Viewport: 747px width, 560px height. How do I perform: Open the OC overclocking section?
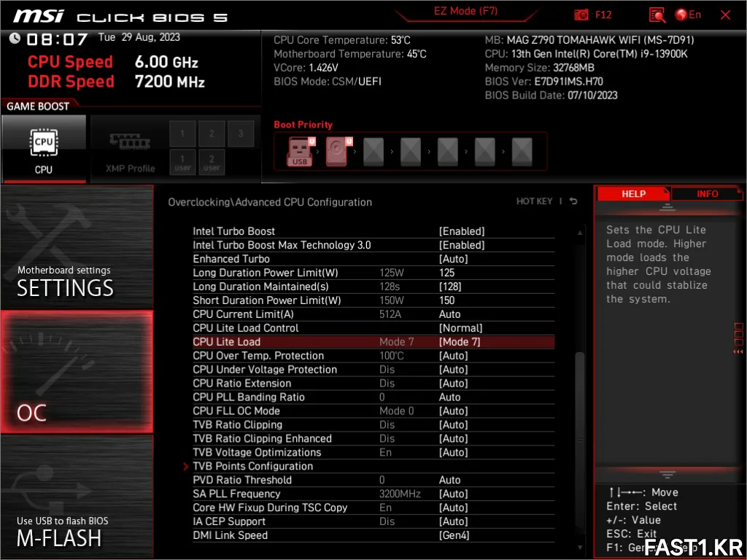coord(77,372)
